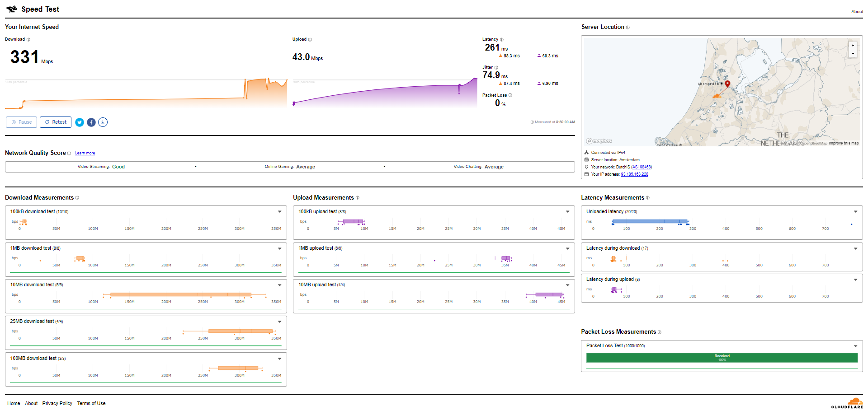The height and width of the screenshot is (415, 868).
Task: Open the IP address 93.186.163.228 link
Action: pyautogui.click(x=634, y=174)
